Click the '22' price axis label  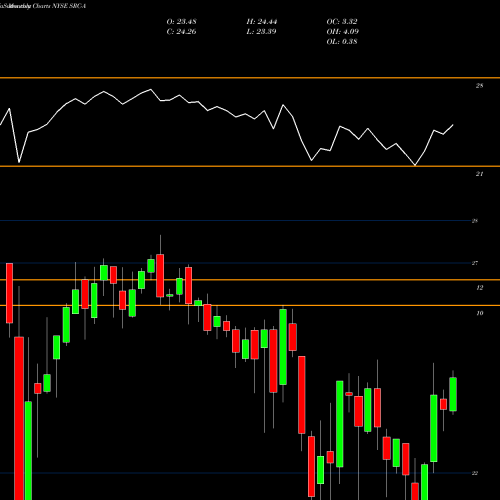(475, 473)
